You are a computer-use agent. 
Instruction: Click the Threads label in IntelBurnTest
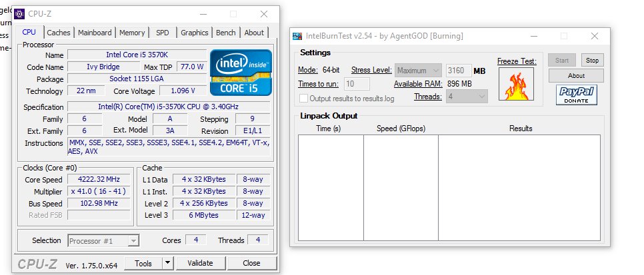pos(428,97)
